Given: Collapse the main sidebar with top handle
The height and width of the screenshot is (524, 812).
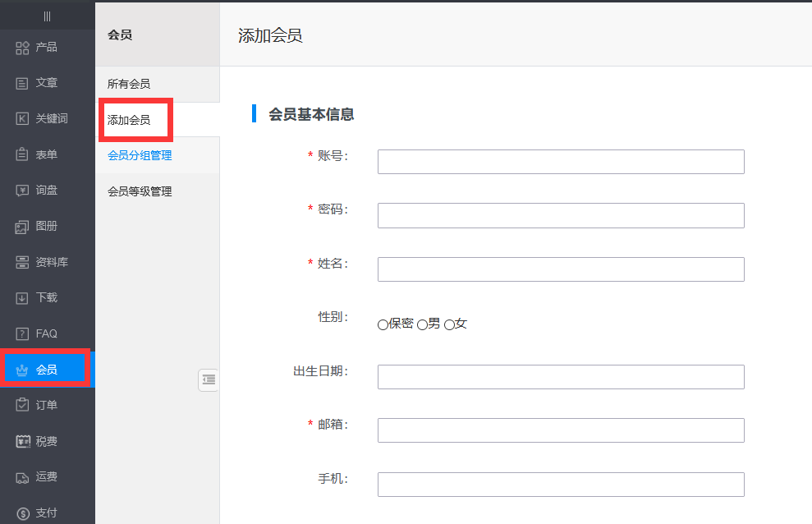Looking at the screenshot, I should click(x=47, y=16).
